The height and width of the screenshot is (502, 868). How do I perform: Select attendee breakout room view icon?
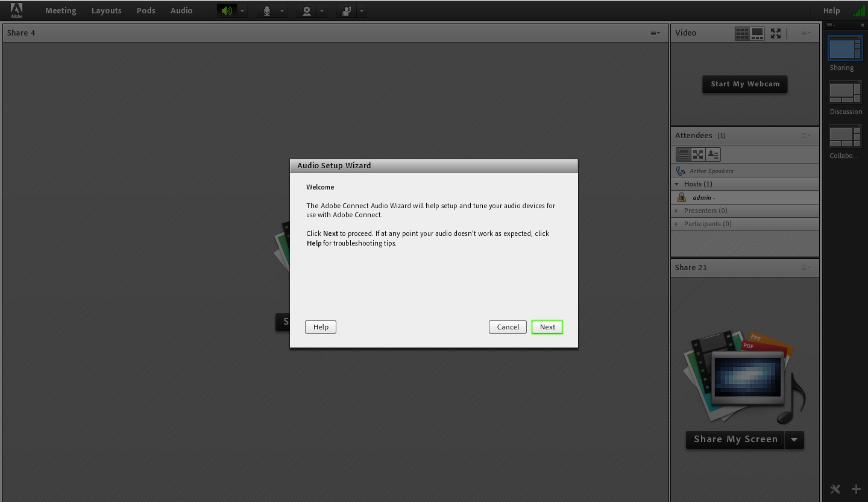pyautogui.click(x=698, y=154)
